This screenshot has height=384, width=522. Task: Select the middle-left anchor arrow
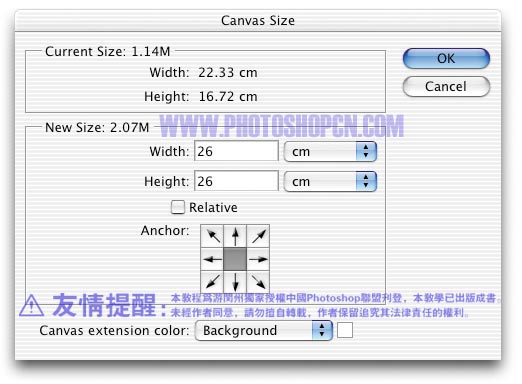pos(212,259)
